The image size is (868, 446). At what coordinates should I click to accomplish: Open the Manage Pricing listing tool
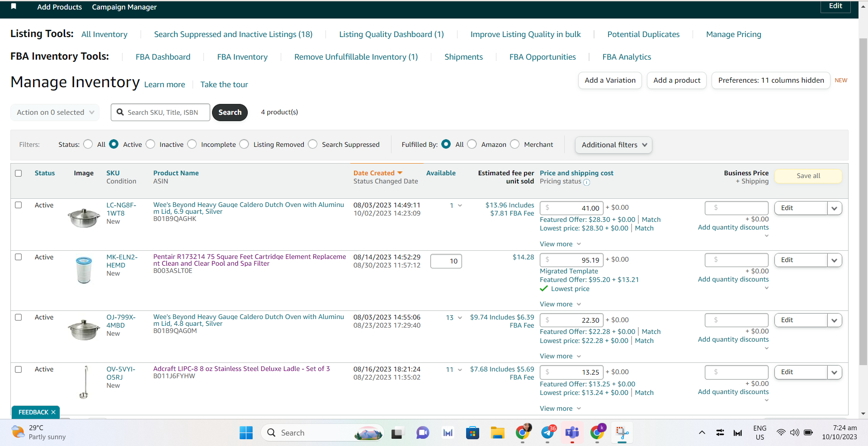coord(734,34)
